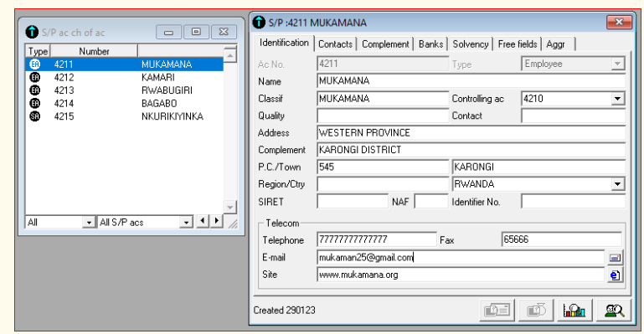Viewport: 644px width, 334px height.
Task: Select NKURIKIYINKA in the account list
Action: pyautogui.click(x=172, y=116)
